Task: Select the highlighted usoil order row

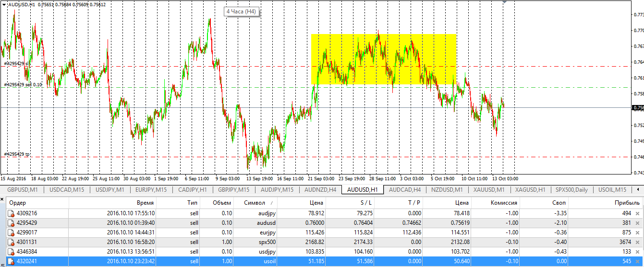Action: click(288, 261)
